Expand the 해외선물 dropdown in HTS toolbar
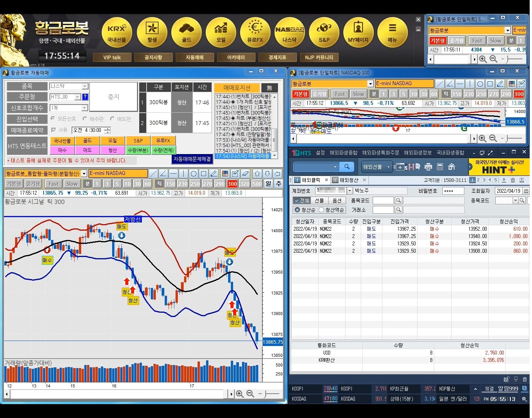Viewport: 532px width, 418px height. [x=389, y=167]
